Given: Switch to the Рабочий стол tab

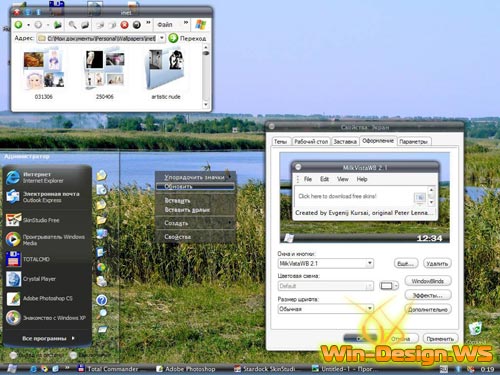Looking at the screenshot, I should pyautogui.click(x=311, y=142).
